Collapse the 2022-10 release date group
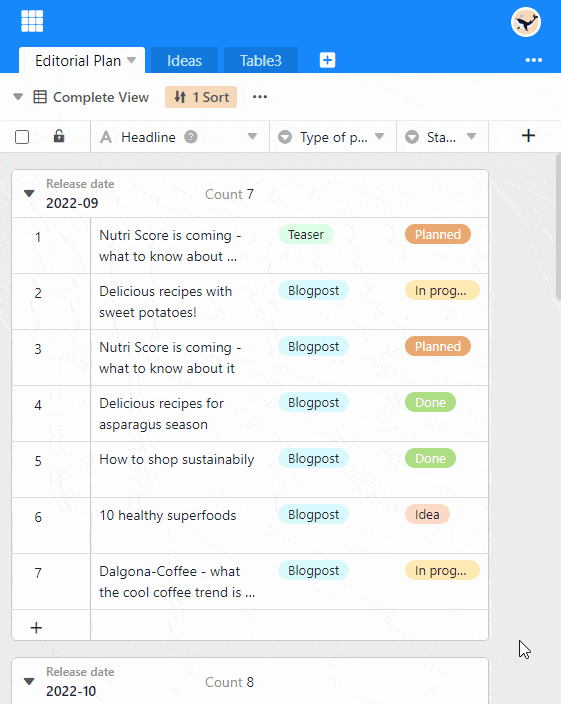Image resolution: width=561 pixels, height=704 pixels. click(29, 681)
